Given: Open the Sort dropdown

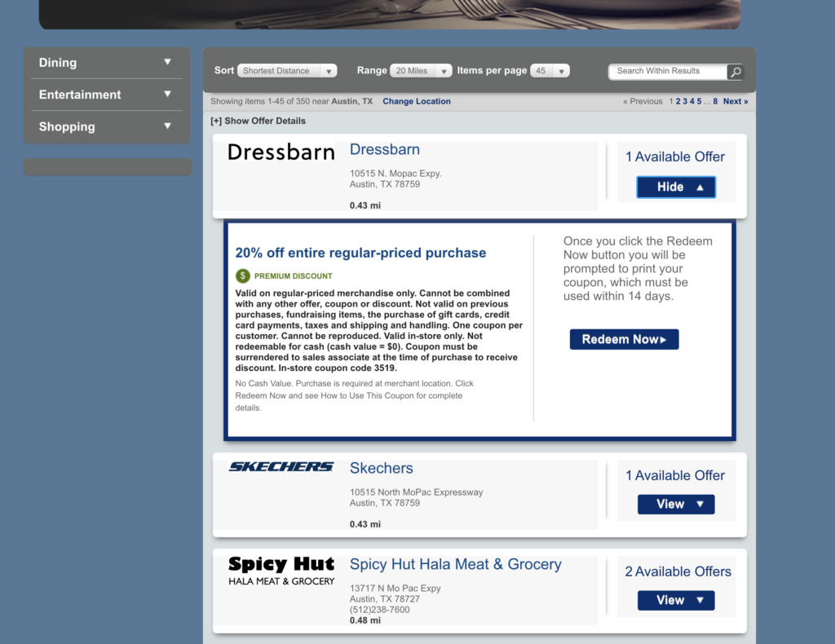Looking at the screenshot, I should [x=289, y=71].
